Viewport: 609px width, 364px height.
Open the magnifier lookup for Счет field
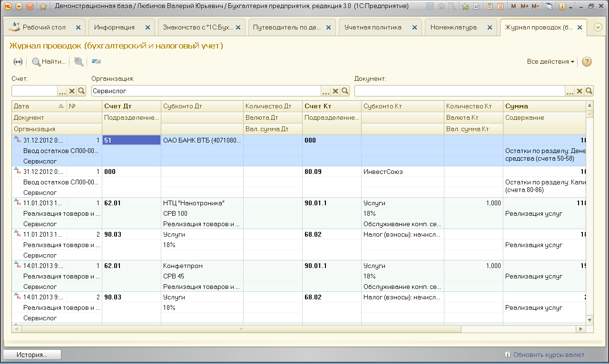[x=81, y=91]
